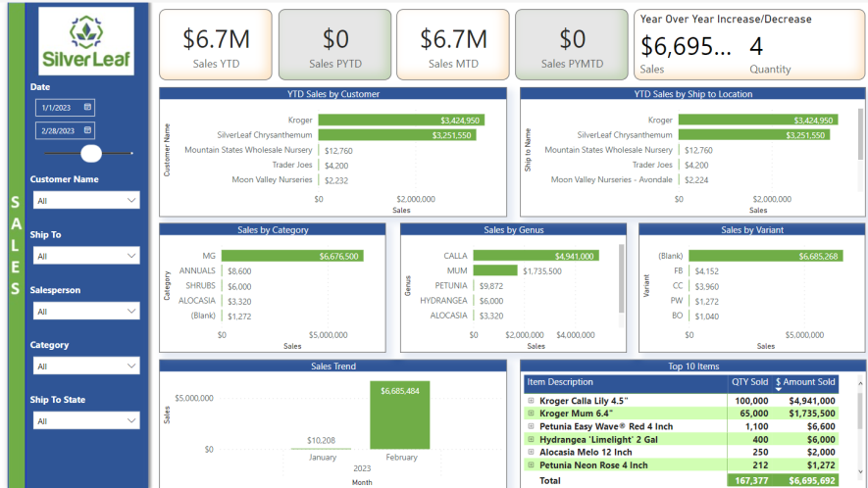Open the Ship To dropdown
This screenshot has width=868, height=488.
86,256
